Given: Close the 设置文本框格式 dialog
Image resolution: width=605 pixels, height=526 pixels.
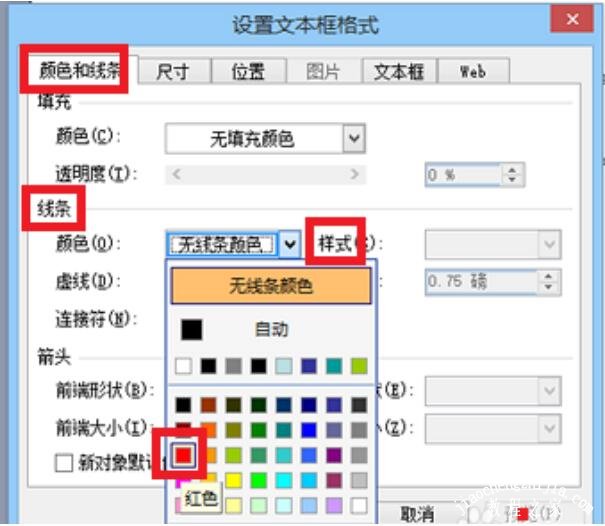Looking at the screenshot, I should click(x=572, y=19).
